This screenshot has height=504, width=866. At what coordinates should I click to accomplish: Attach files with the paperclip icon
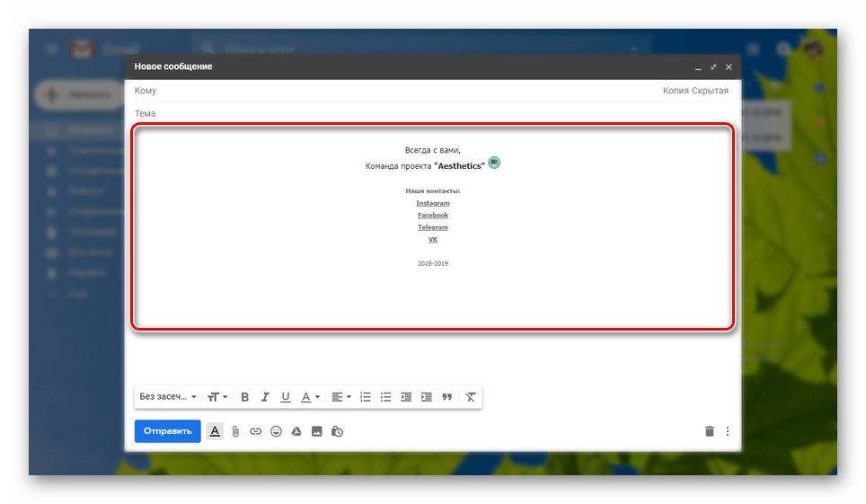(x=235, y=431)
